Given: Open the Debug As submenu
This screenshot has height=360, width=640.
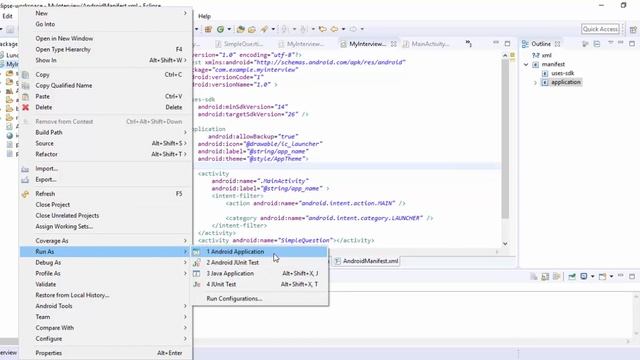Looking at the screenshot, I should [106, 263].
